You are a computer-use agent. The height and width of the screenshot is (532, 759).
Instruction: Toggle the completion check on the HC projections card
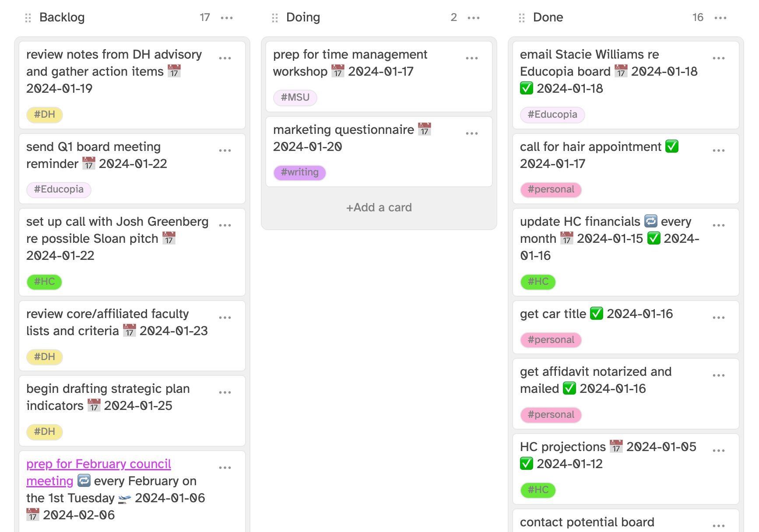527,463
